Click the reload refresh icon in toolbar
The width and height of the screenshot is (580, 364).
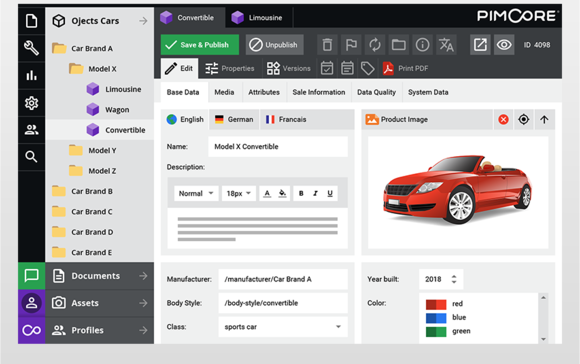click(375, 45)
